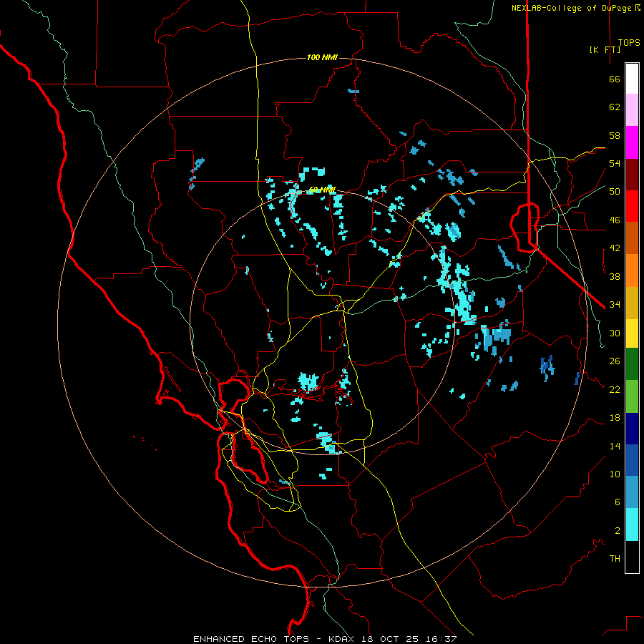The height and width of the screenshot is (644, 644).
Task: Click the KDAX radar site identifier
Action: [x=343, y=639]
